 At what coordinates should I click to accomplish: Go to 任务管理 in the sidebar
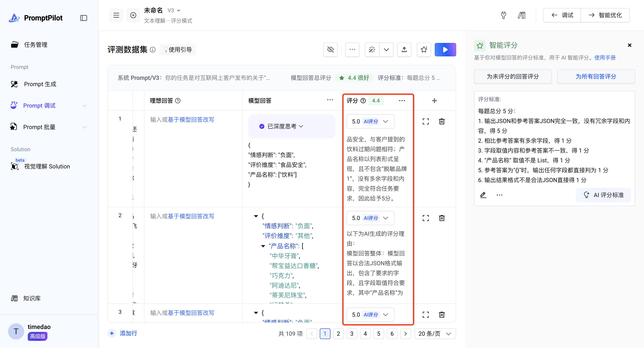click(x=36, y=45)
